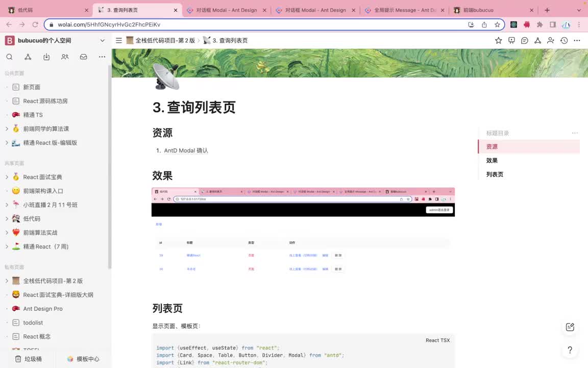Click the React TSX code language label
588x368 pixels.
point(437,340)
